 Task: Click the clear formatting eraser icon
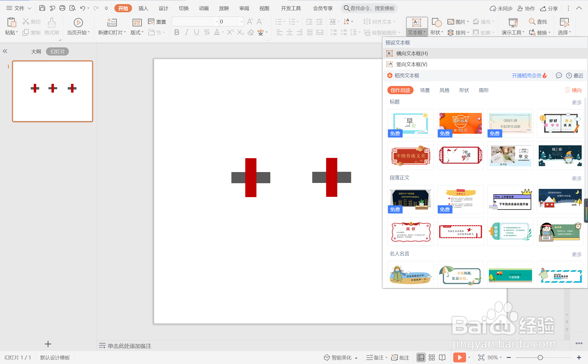251,32
